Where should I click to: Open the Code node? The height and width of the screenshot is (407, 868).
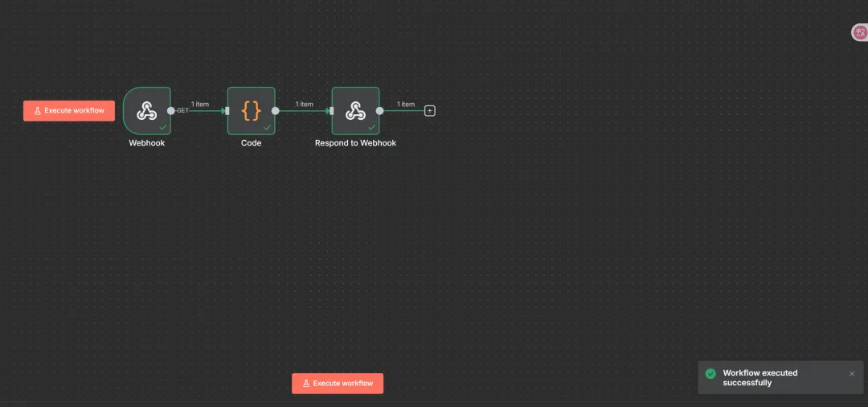(x=251, y=111)
